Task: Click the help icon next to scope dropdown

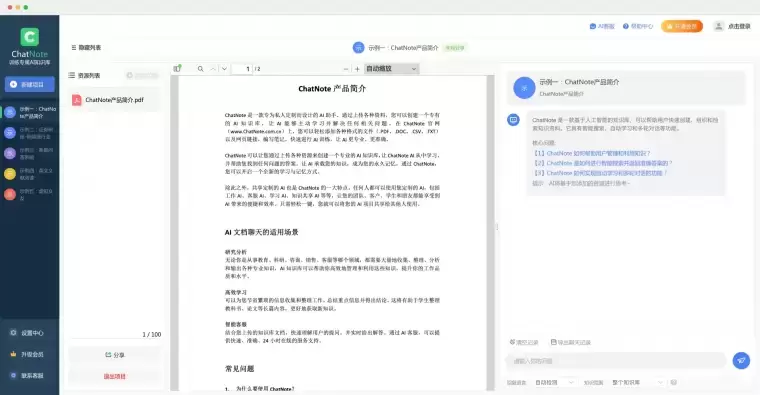Action: [x=673, y=382]
